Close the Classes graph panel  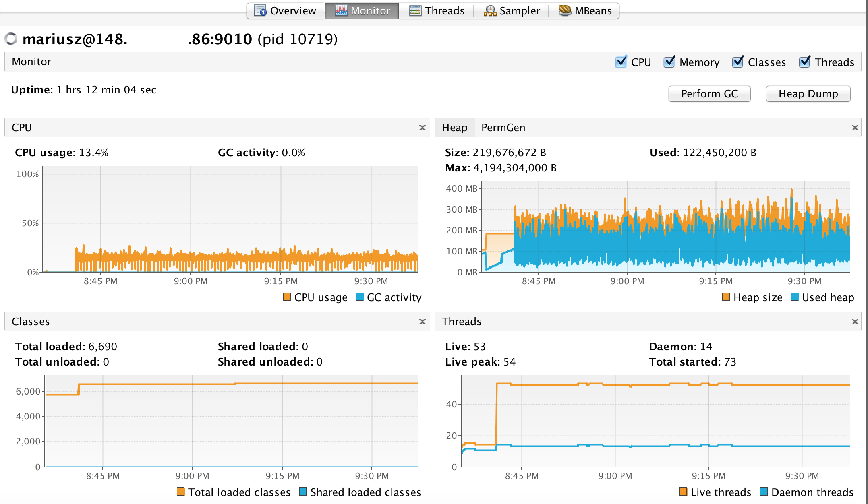pyautogui.click(x=422, y=322)
